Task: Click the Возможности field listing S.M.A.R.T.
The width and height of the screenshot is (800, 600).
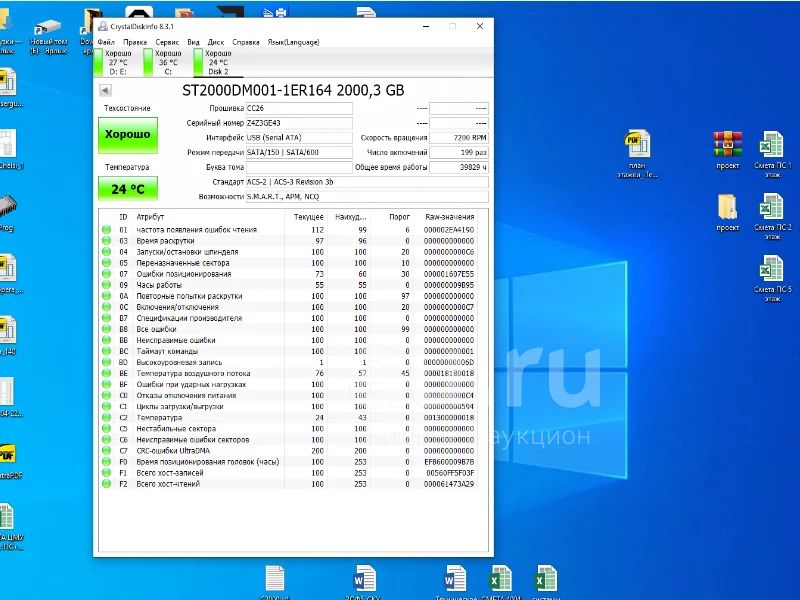Action: coord(367,197)
